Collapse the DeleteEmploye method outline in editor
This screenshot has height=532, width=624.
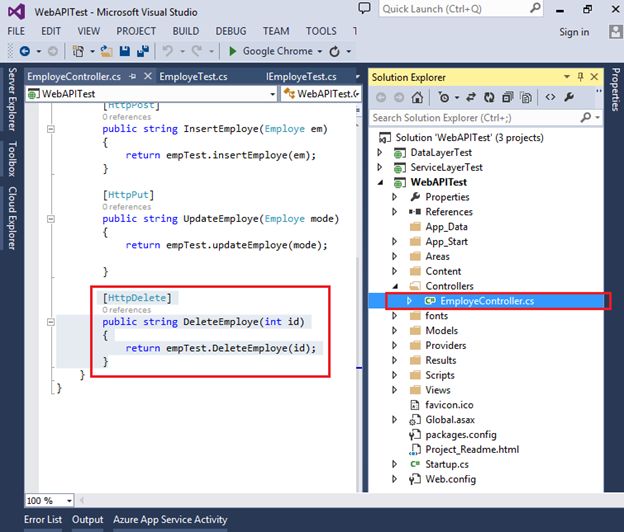click(x=50, y=322)
